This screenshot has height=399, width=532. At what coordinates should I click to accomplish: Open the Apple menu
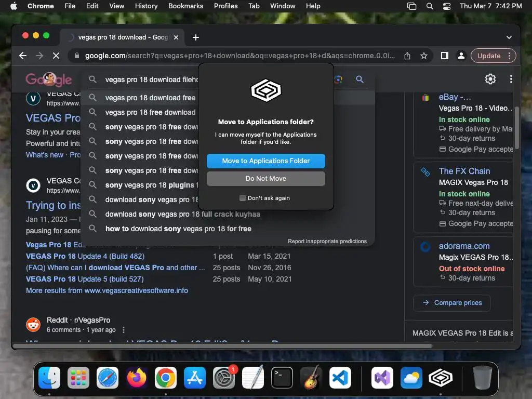(x=14, y=6)
